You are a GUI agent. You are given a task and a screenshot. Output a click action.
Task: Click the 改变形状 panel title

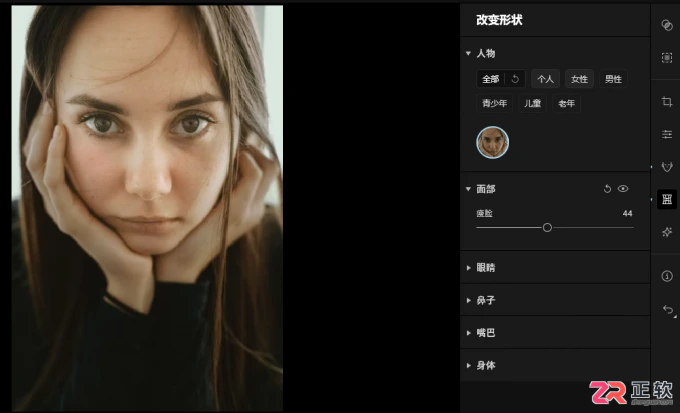499,20
